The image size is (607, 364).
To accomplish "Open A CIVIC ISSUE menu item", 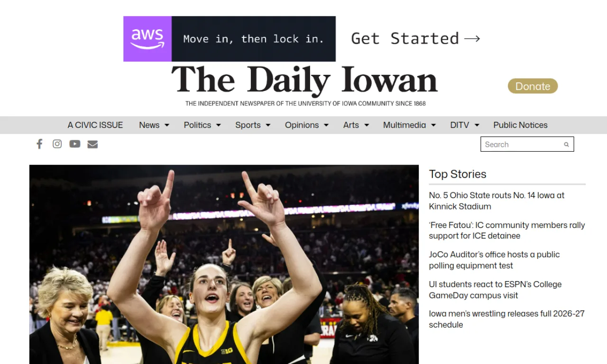I will point(95,125).
